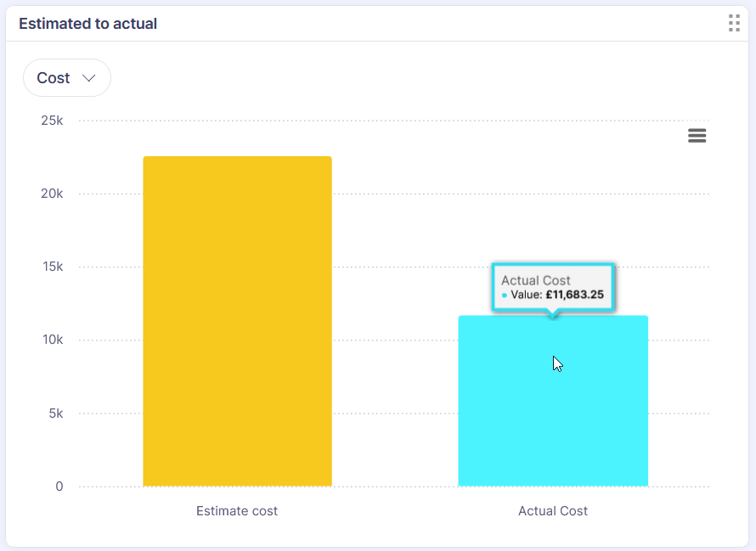The image size is (756, 551).
Task: Click the Actual Cost tooltip heading
Action: (536, 280)
